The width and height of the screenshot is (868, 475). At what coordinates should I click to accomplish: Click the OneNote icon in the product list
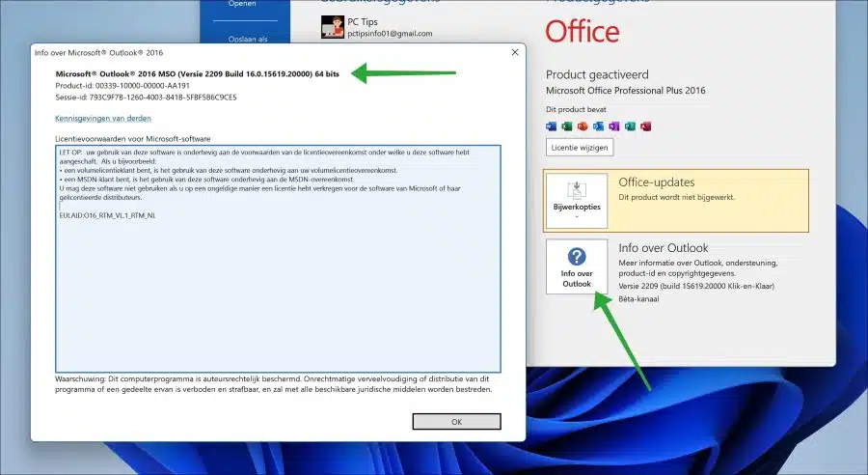614,126
